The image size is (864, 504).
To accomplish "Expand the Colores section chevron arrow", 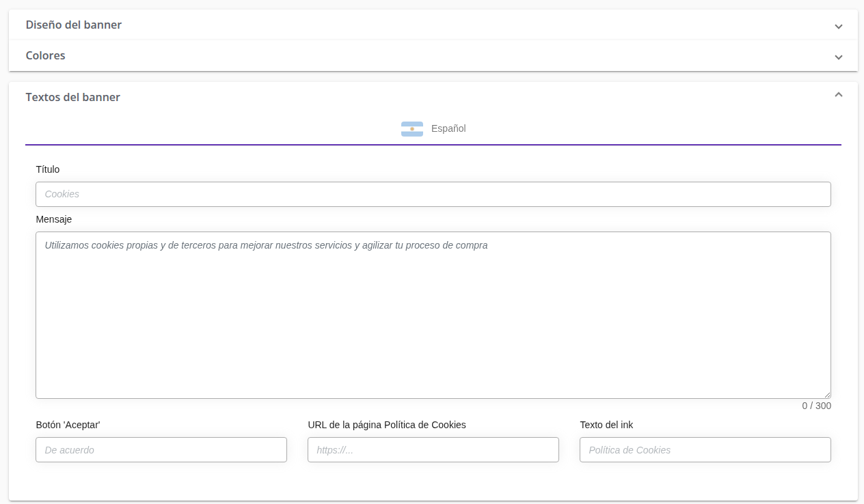I will click(x=838, y=57).
